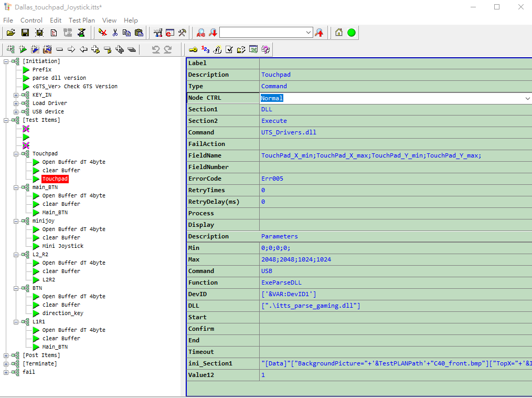The image size is (532, 398).
Task: Select the 'parse dll version' tree item
Action: [x=59, y=78]
